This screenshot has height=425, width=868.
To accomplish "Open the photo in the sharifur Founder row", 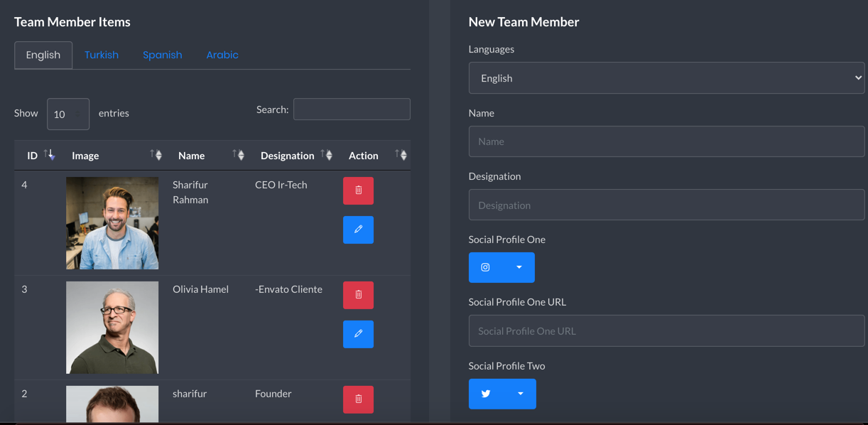I will (x=112, y=404).
